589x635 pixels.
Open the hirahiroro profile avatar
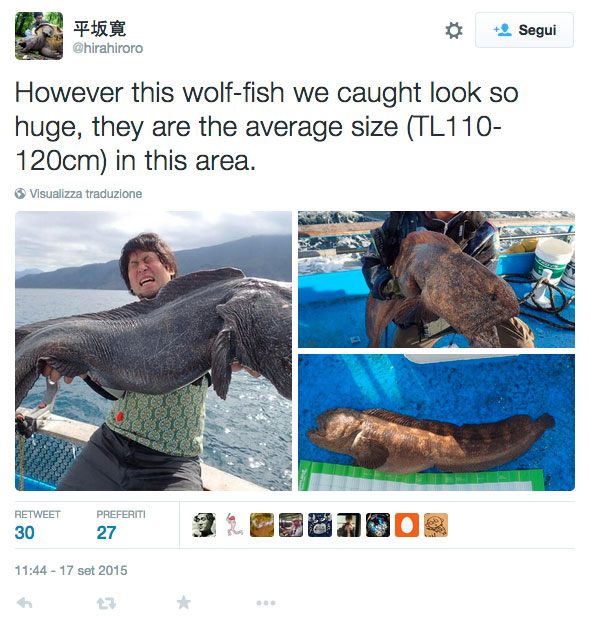click(39, 36)
